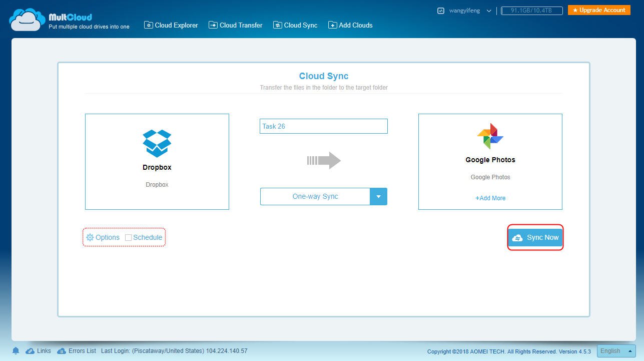This screenshot has height=361, width=644.
Task: View the Errors List
Action: [77, 351]
